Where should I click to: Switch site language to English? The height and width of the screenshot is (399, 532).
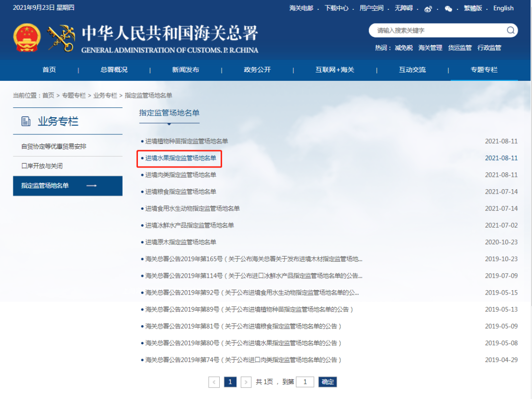pyautogui.click(x=503, y=8)
